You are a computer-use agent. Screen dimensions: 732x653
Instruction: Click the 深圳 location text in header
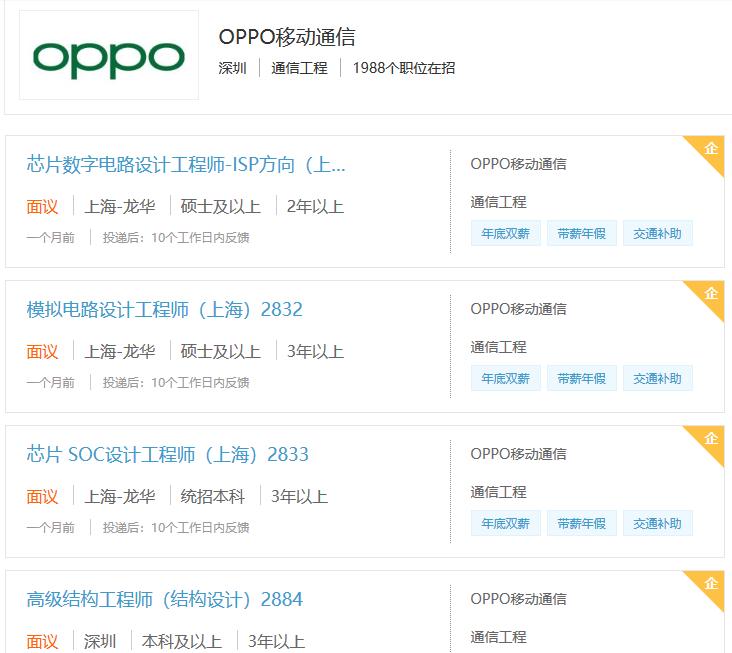232,68
